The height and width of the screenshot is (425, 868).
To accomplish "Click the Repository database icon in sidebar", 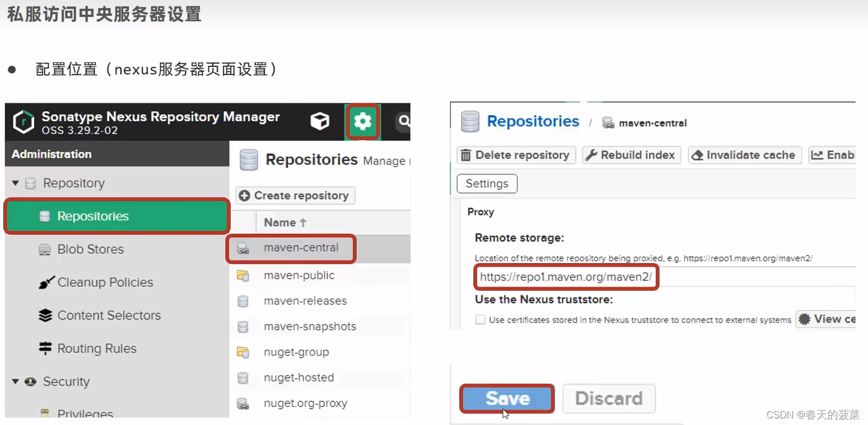I will click(30, 183).
